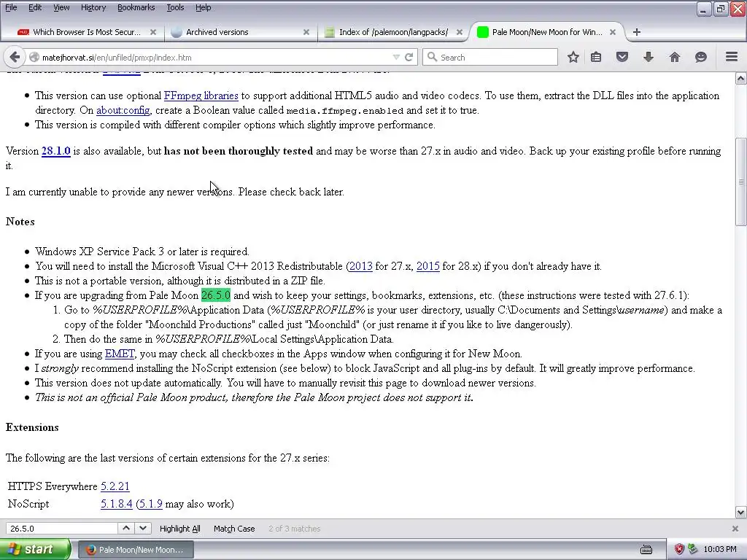Viewport: 747px width, 560px height.
Task: Open the red security shield tray icon
Action: 679,550
